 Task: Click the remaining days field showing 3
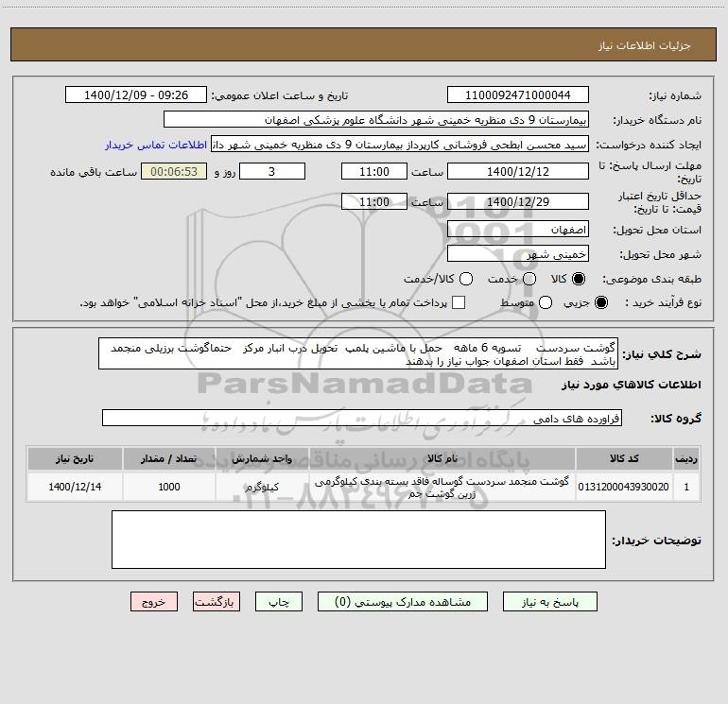coord(272,171)
